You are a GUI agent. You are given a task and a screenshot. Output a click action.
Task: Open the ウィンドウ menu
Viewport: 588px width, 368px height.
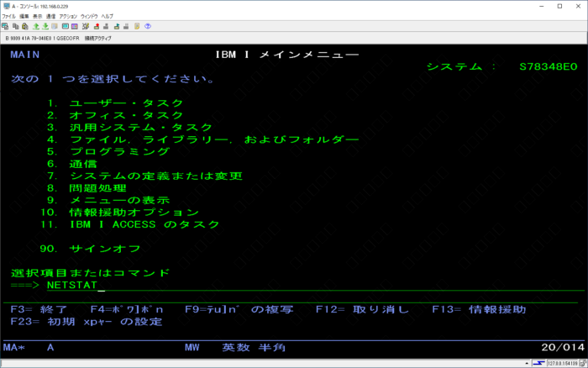coord(89,17)
